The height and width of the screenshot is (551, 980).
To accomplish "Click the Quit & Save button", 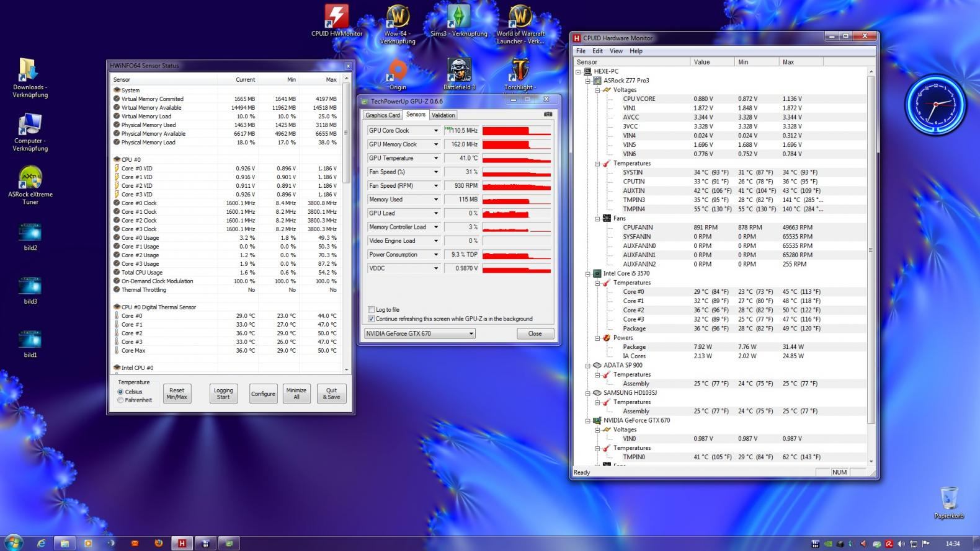I will tap(332, 394).
